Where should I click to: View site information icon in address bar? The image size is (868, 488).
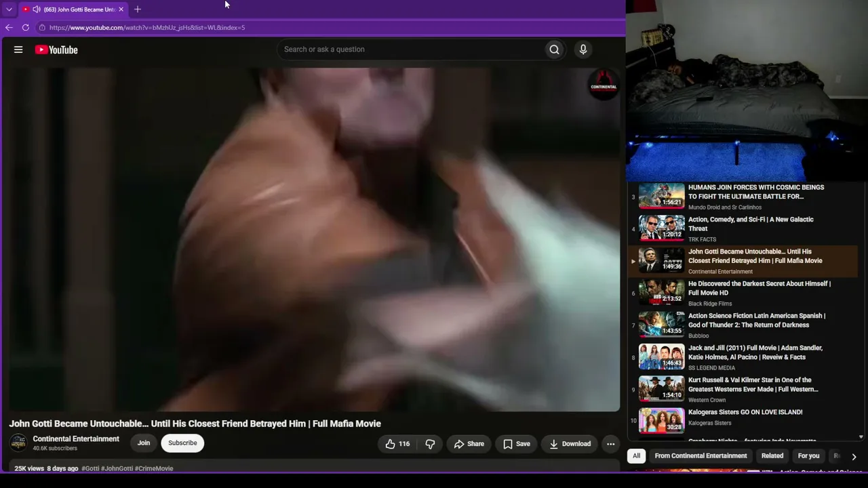coord(42,28)
